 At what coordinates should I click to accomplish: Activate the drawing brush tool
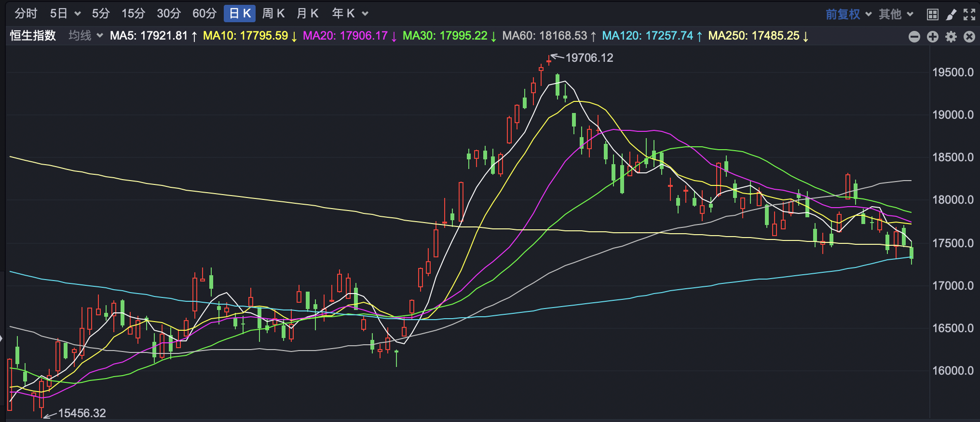click(x=951, y=14)
